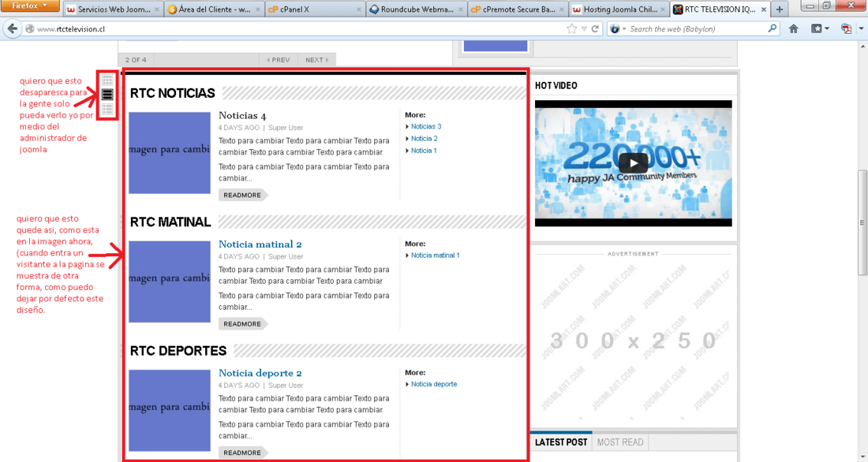Reload the page with refresh icon

[596, 28]
